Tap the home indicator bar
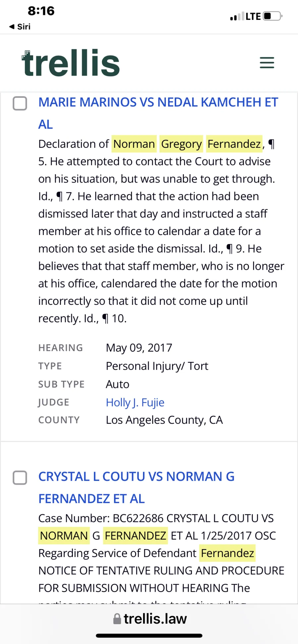The height and width of the screenshot is (644, 298). coord(149,635)
